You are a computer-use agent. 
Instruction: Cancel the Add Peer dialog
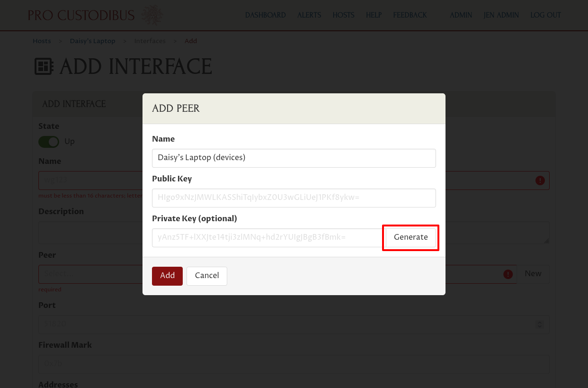coord(207,276)
